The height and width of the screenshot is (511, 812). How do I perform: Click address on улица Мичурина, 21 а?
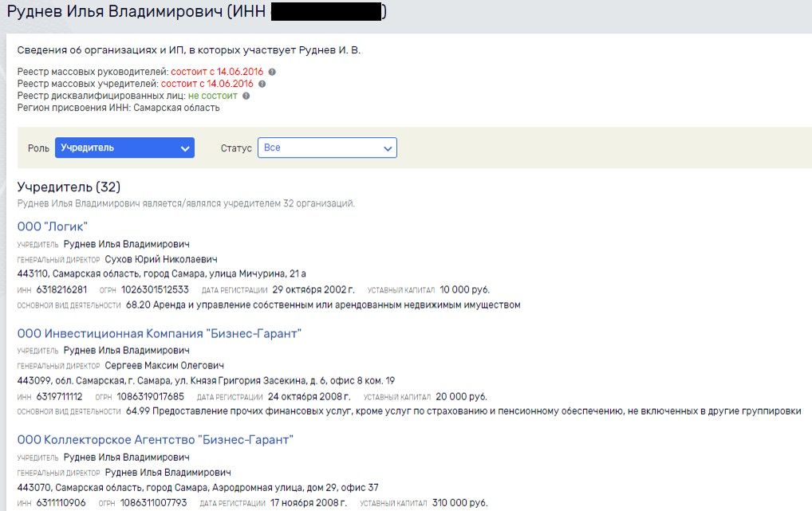(162, 273)
